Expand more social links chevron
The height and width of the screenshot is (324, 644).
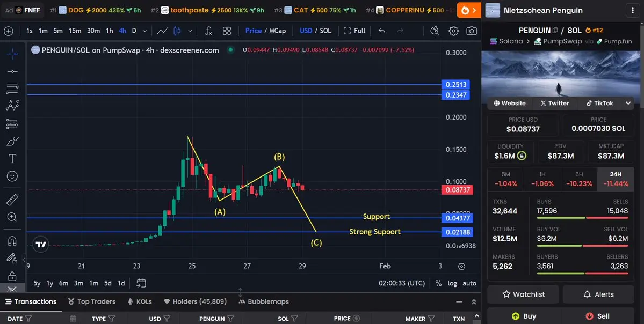tap(628, 104)
